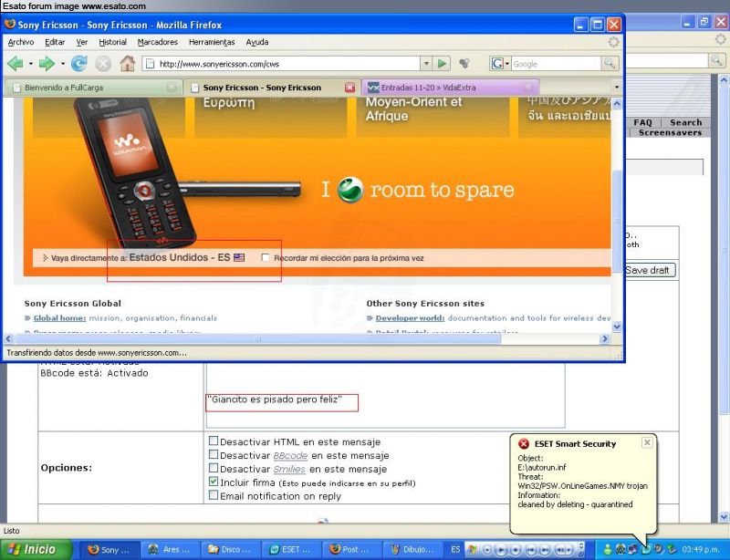Image resolution: width=730 pixels, height=560 pixels.
Task: Skip to previous track in Media Player toolbar
Action: [532, 550]
